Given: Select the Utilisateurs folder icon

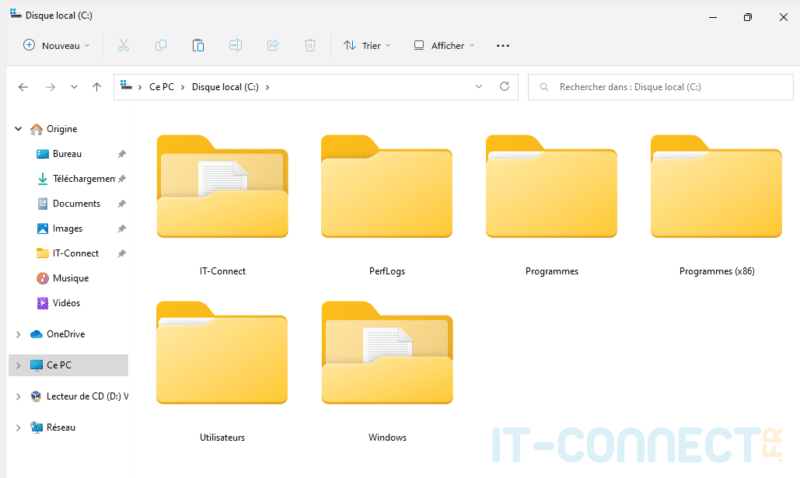Looking at the screenshot, I should pos(222,353).
